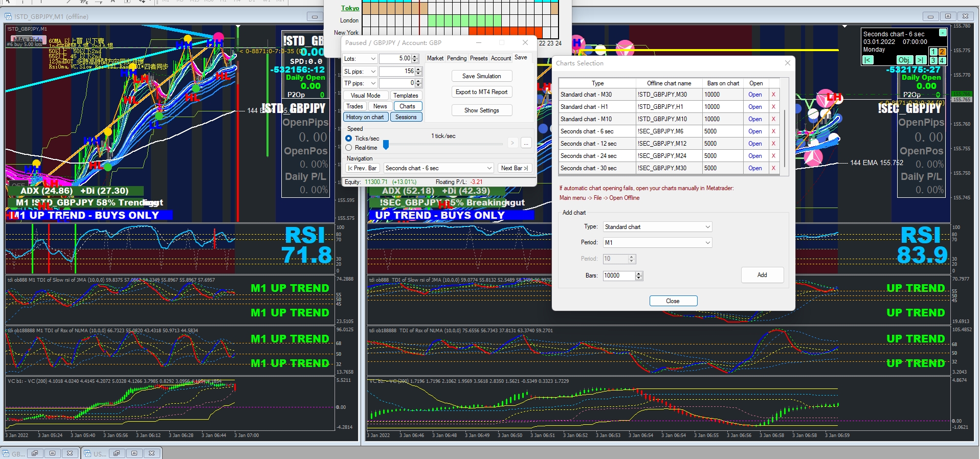Open the Account tab
Image resolution: width=980 pixels, height=459 pixels.
pyautogui.click(x=501, y=58)
